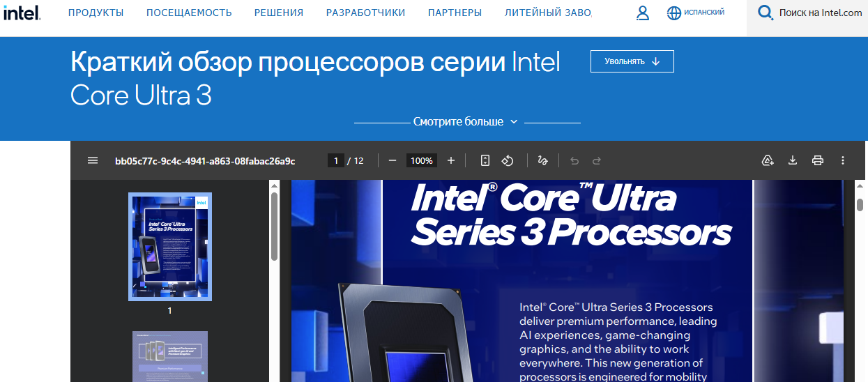Zoom in using the plus icon
Viewport: 868px width, 382px height.
tap(451, 160)
